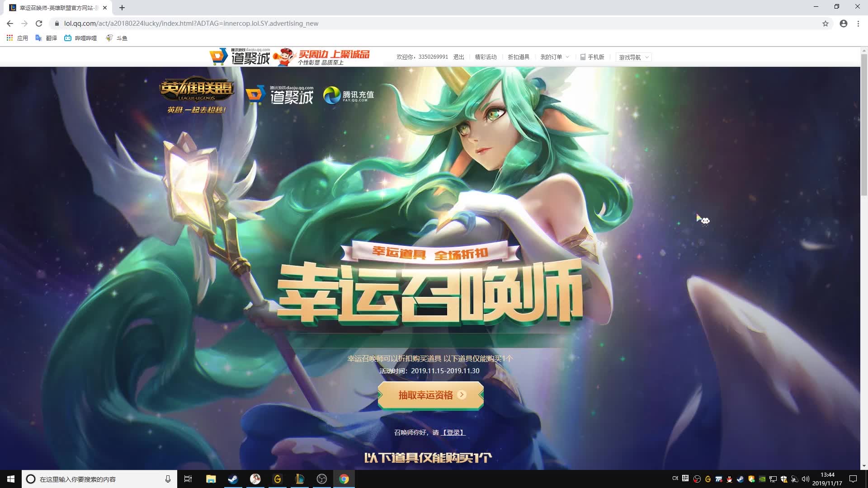Image resolution: width=868 pixels, height=488 pixels.
Task: Open Task View on the taskbar
Action: tap(188, 479)
